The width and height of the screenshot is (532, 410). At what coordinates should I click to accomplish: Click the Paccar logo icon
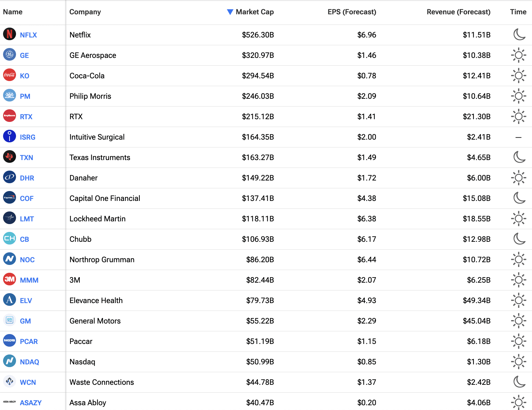point(10,341)
